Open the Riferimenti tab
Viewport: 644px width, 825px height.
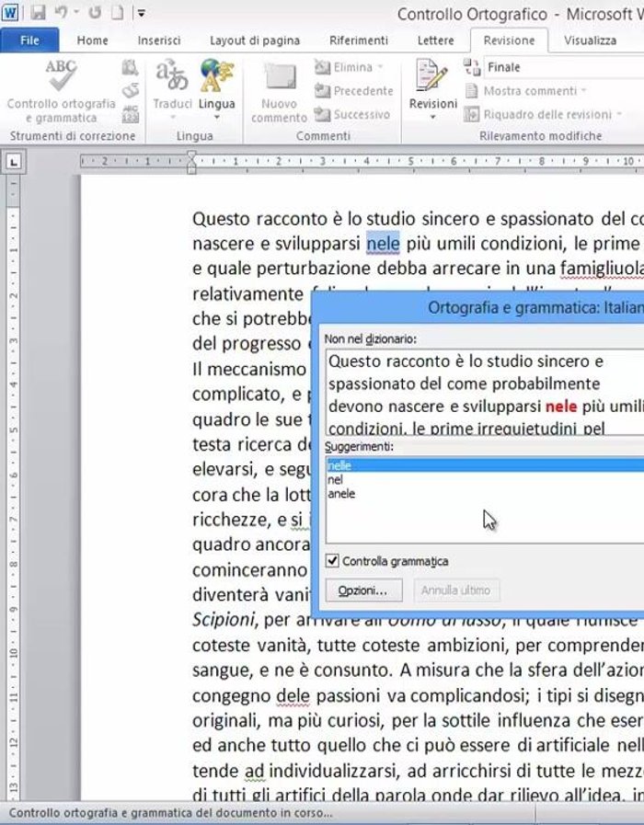[358, 40]
